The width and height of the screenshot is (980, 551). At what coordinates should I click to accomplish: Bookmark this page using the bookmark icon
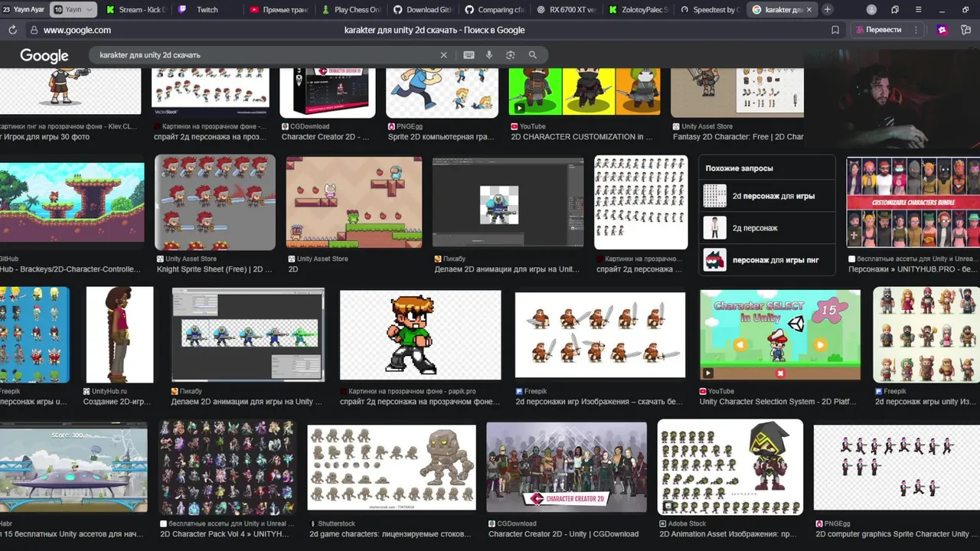tap(835, 30)
